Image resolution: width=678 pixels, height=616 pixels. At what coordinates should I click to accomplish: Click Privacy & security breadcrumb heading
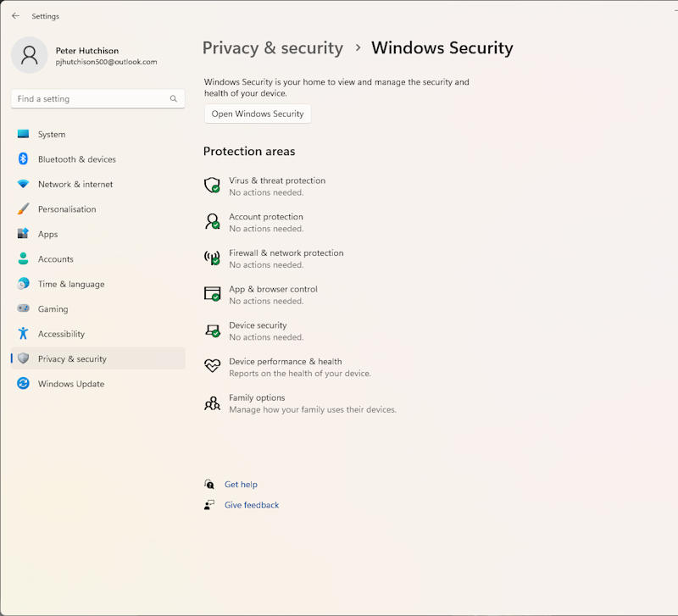click(x=272, y=48)
